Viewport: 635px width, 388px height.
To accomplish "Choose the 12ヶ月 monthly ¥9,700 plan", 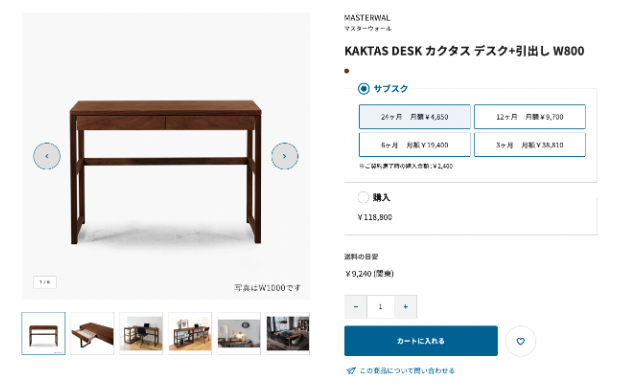I will click(x=530, y=117).
